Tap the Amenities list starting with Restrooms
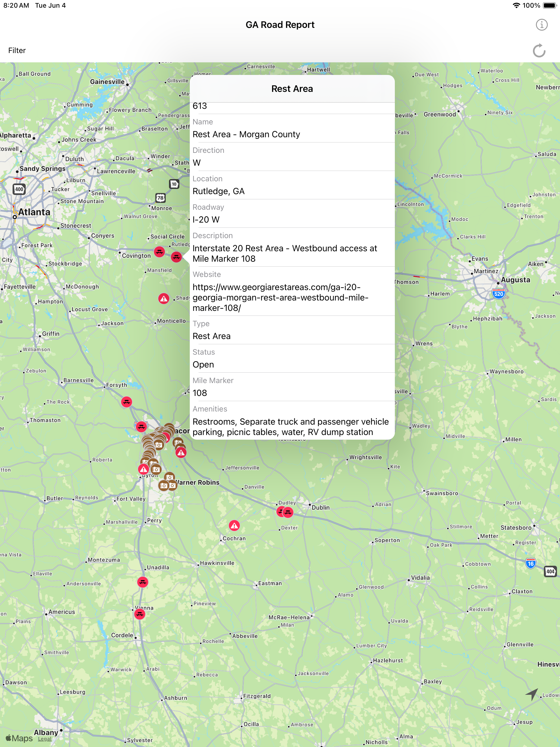 [290, 427]
